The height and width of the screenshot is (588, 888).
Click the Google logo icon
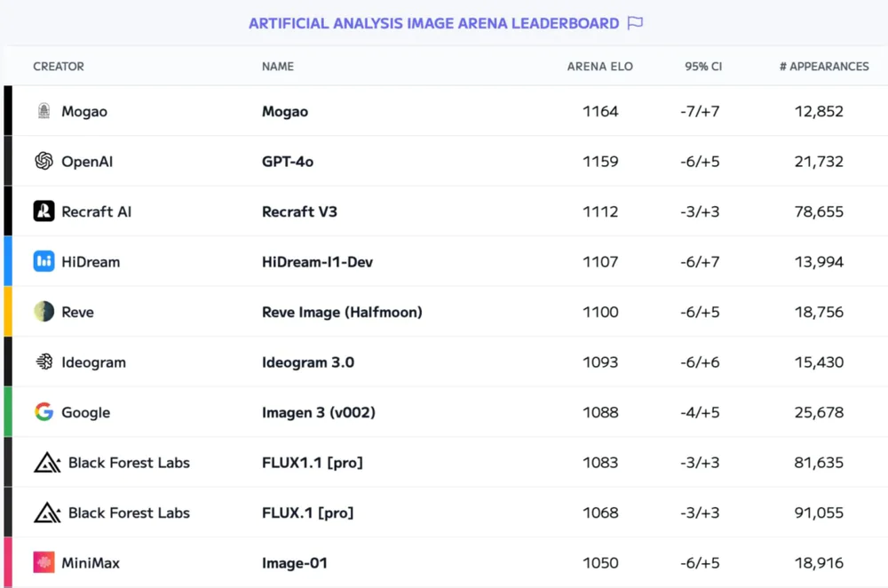pos(44,412)
